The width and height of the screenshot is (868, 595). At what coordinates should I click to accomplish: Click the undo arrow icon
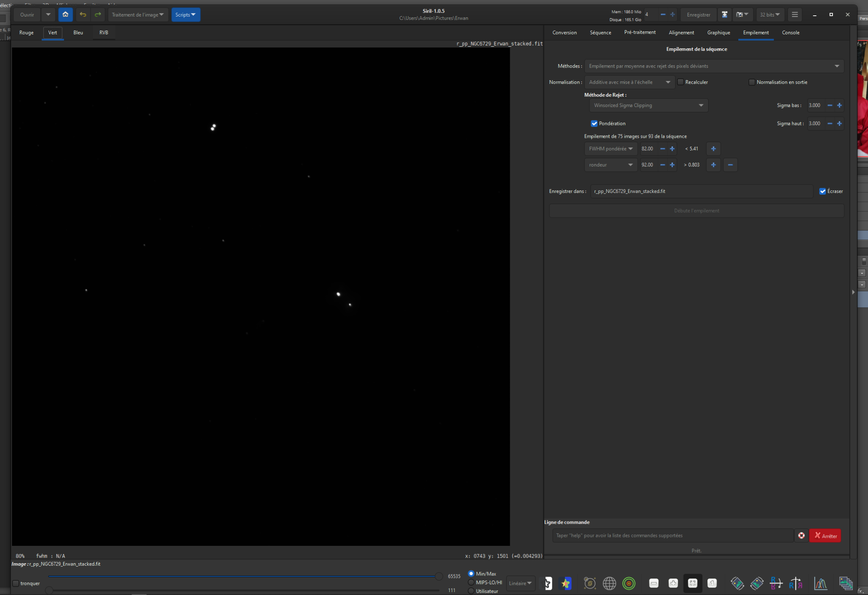coord(83,14)
